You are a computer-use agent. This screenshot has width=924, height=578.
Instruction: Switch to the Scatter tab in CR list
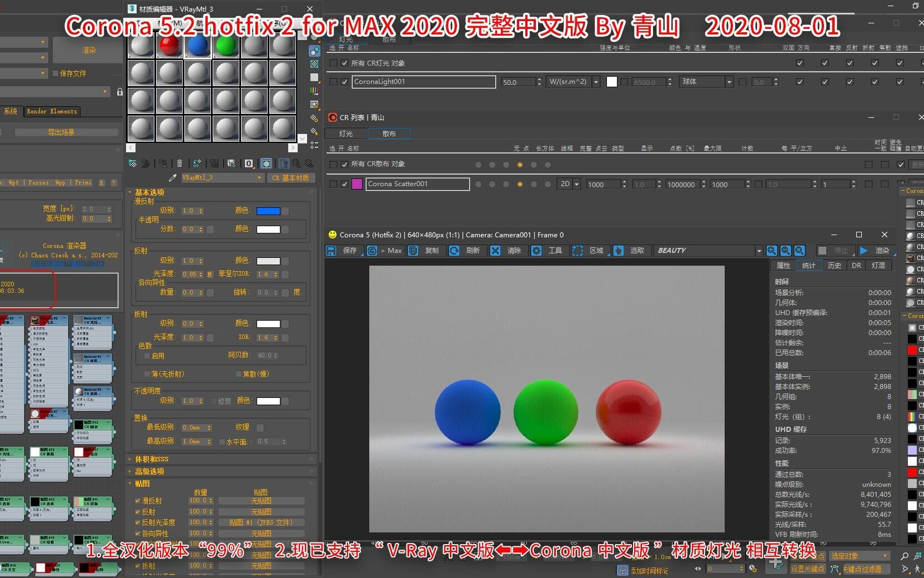[x=389, y=133]
